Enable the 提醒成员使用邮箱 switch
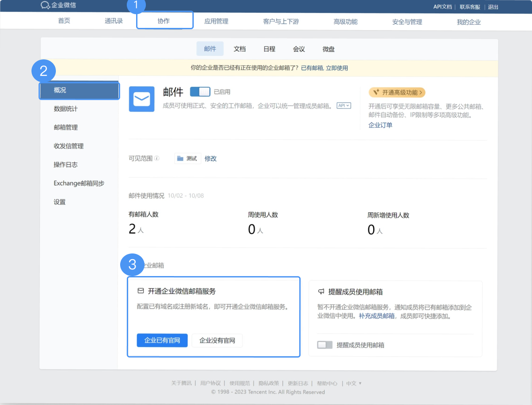Image resolution: width=532 pixels, height=405 pixels. [325, 345]
